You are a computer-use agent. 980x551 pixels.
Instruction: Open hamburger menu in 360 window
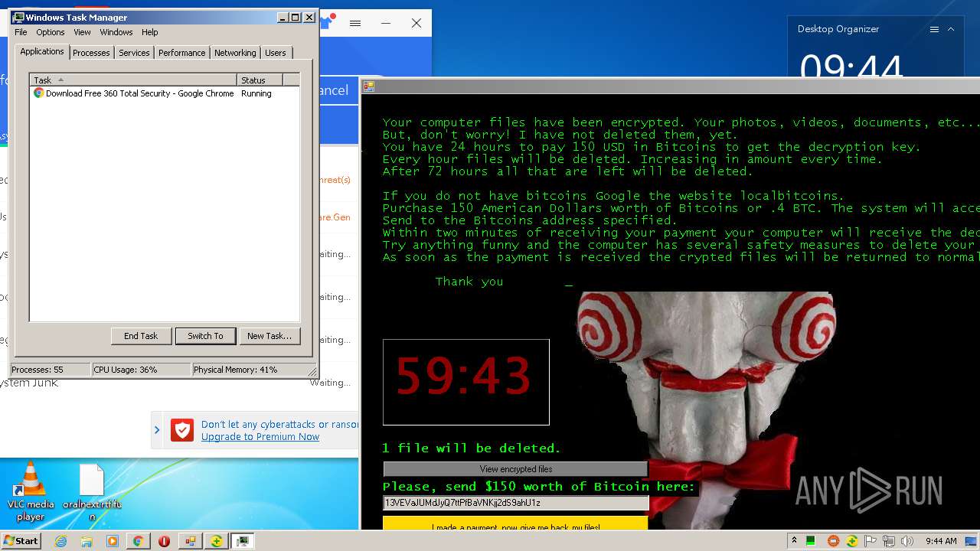[x=355, y=23]
